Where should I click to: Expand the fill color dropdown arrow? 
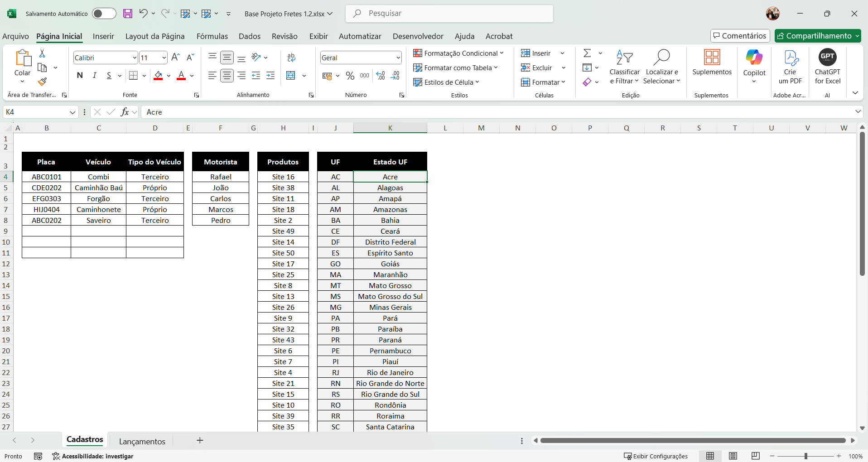point(169,76)
